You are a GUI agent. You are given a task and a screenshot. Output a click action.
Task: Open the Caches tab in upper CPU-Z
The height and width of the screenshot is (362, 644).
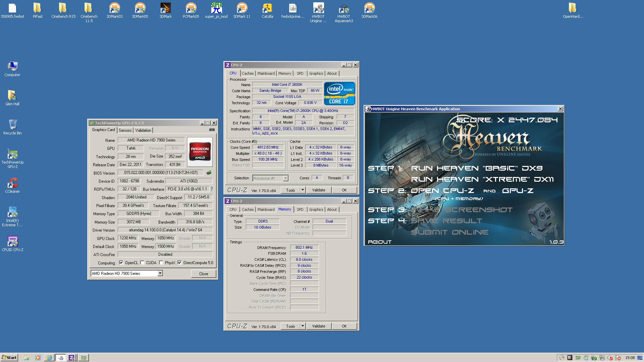[248, 73]
